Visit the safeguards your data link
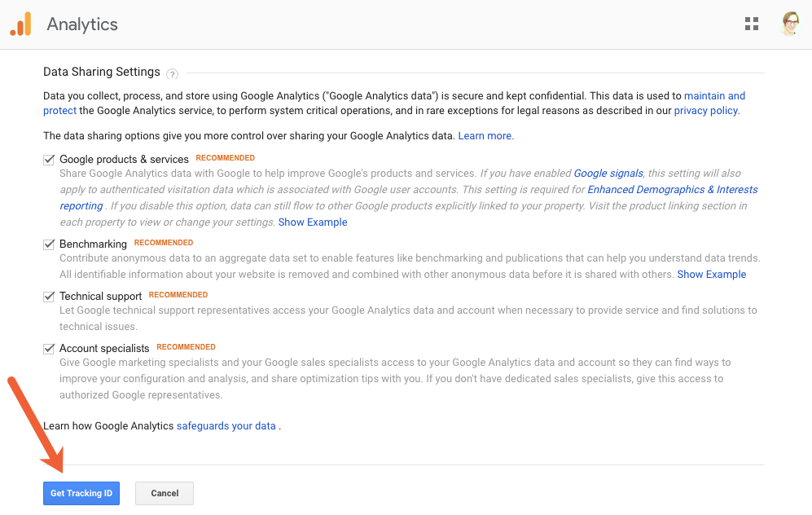Screen dimensions: 812x515 [226, 426]
